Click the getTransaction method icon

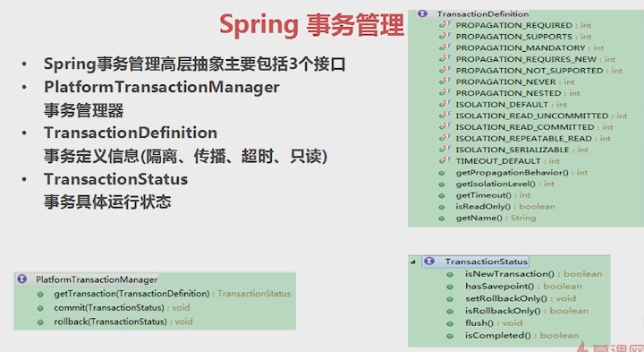tap(40, 295)
